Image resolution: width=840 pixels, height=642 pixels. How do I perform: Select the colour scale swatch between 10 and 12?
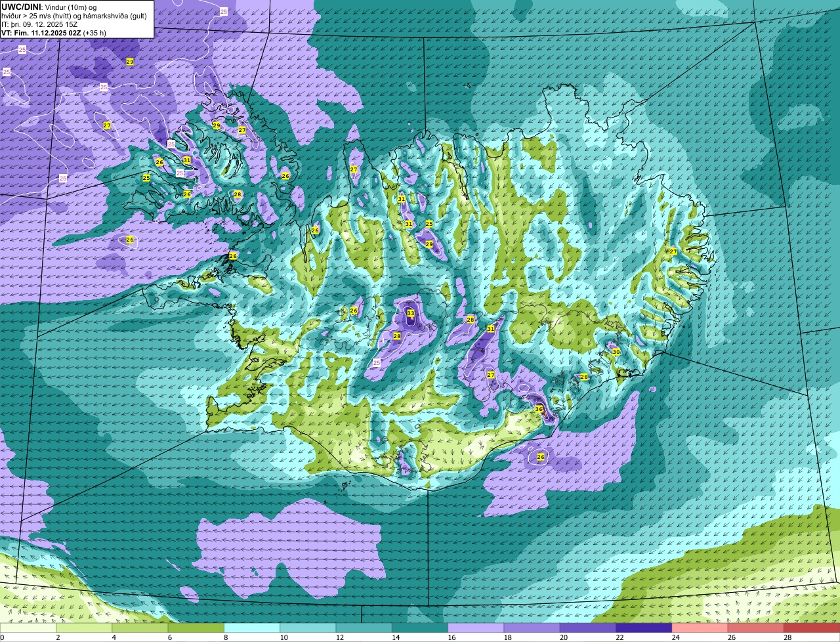click(308, 628)
